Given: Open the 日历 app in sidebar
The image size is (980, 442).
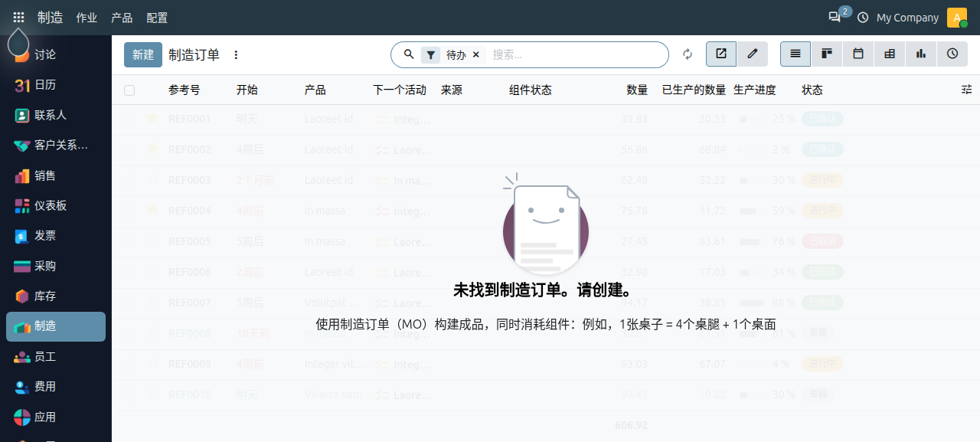Looking at the screenshot, I should (x=56, y=85).
